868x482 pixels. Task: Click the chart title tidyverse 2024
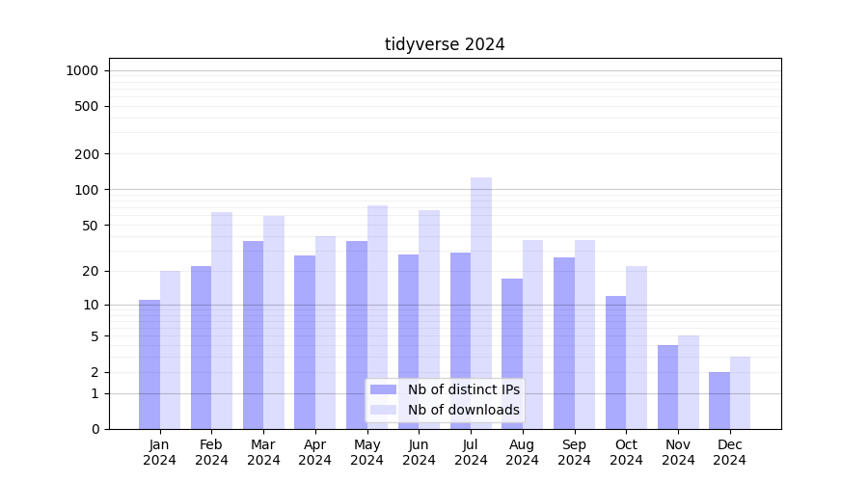click(445, 44)
